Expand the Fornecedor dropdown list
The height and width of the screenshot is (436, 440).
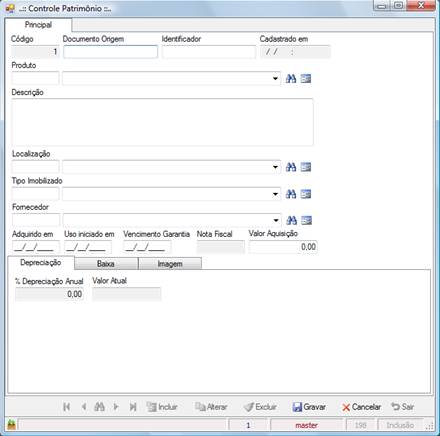coord(276,220)
